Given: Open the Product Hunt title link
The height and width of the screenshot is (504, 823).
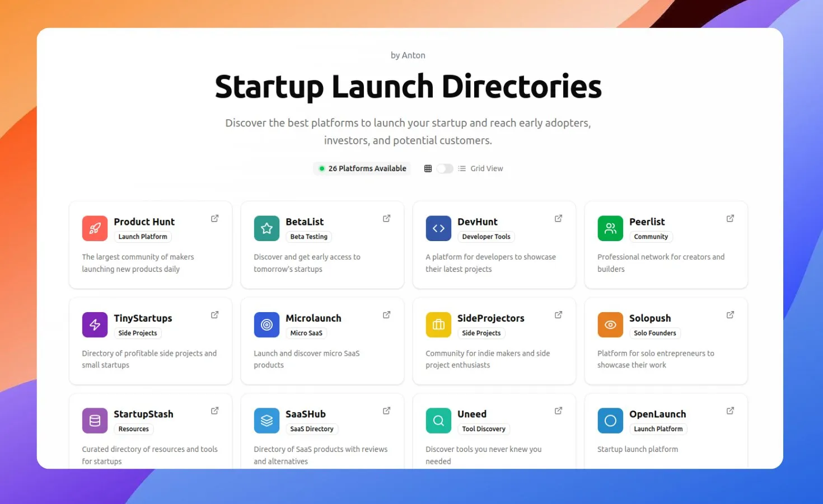Looking at the screenshot, I should click(144, 222).
